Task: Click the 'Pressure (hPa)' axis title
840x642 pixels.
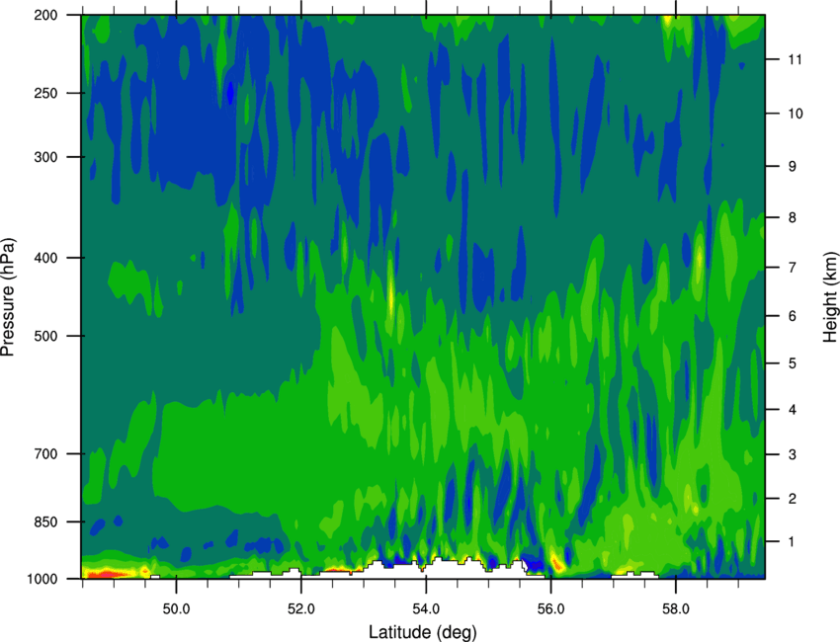Action: pos(8,297)
